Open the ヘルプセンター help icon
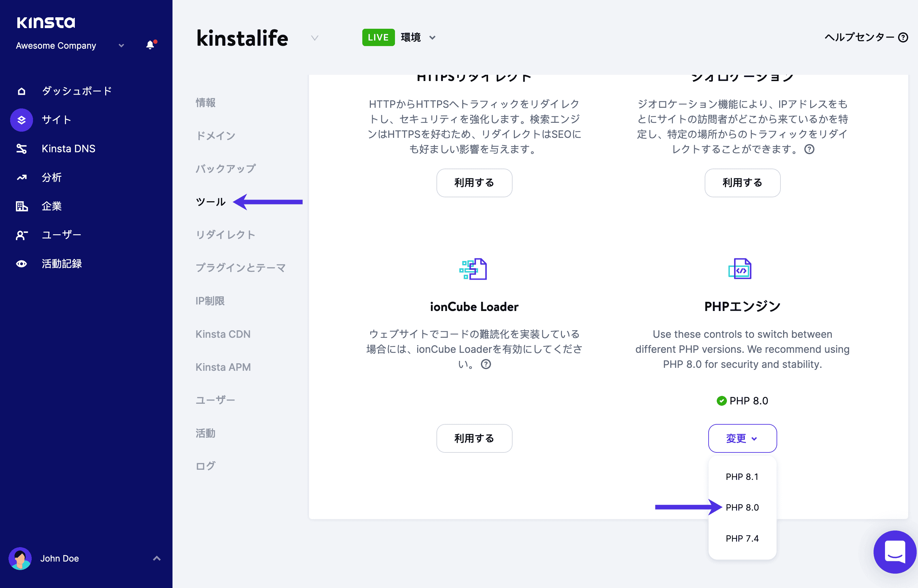 coord(903,38)
